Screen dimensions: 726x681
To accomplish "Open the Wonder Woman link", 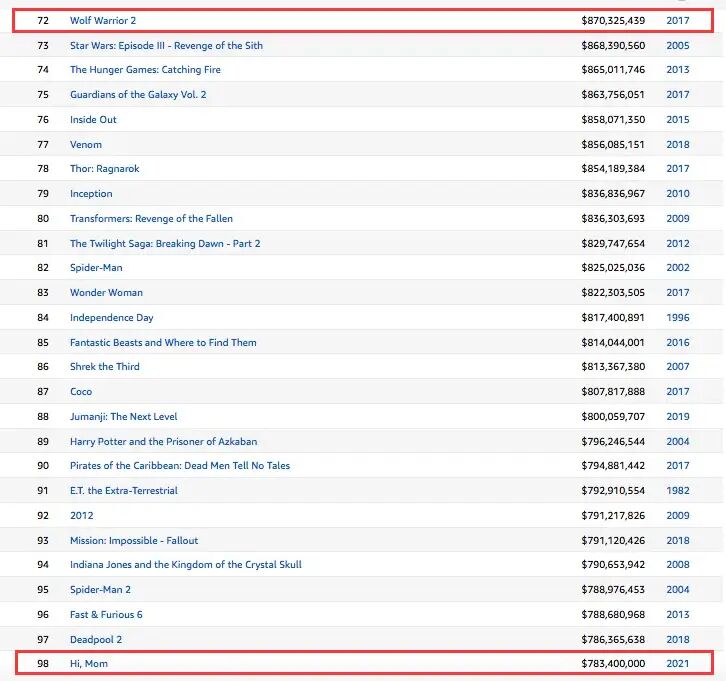I will coord(106,293).
